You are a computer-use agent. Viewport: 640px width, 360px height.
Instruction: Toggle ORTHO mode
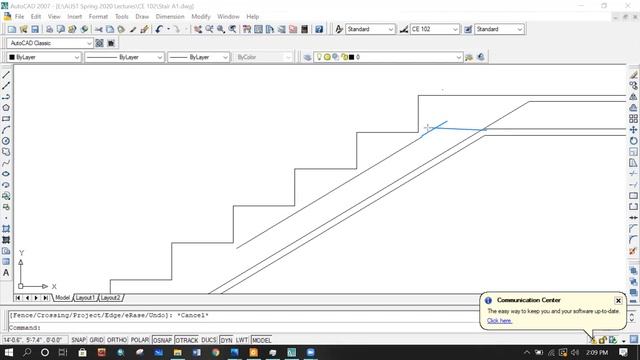(x=117, y=340)
